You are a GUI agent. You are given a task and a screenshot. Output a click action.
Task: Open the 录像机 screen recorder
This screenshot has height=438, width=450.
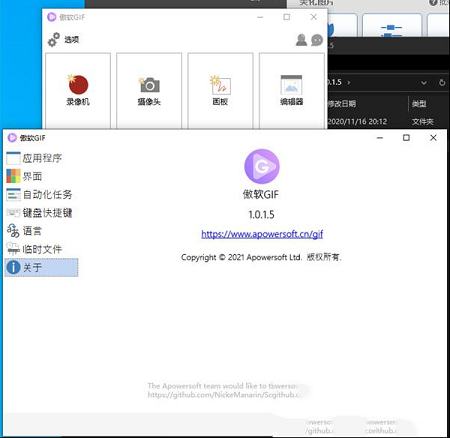[x=78, y=90]
